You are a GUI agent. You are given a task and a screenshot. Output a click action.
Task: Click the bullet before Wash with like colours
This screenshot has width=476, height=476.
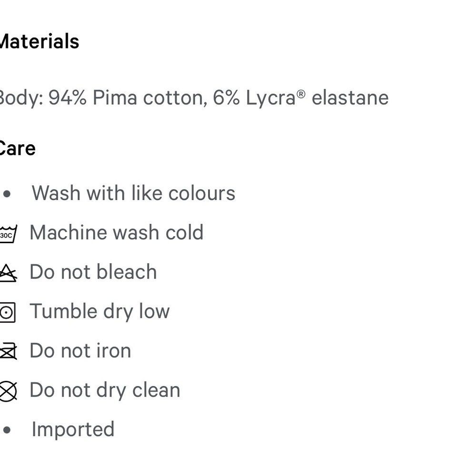(7, 194)
